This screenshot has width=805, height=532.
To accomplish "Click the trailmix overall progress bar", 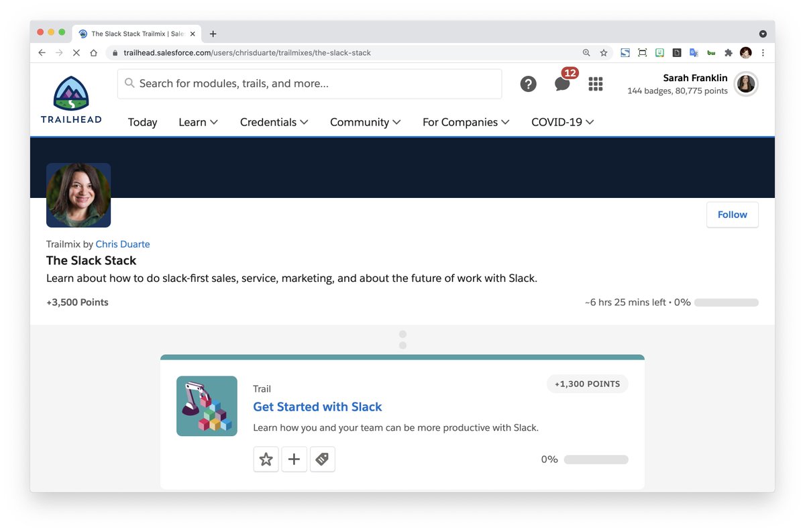I will (x=727, y=303).
